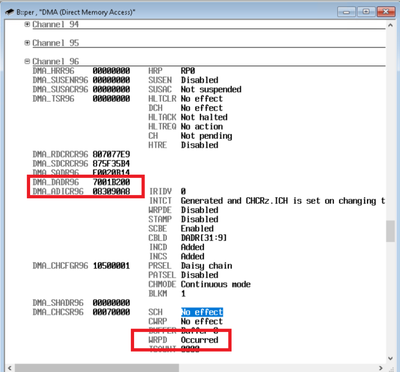
Task: Expand the Channel 94 tree node
Action: (x=27, y=24)
